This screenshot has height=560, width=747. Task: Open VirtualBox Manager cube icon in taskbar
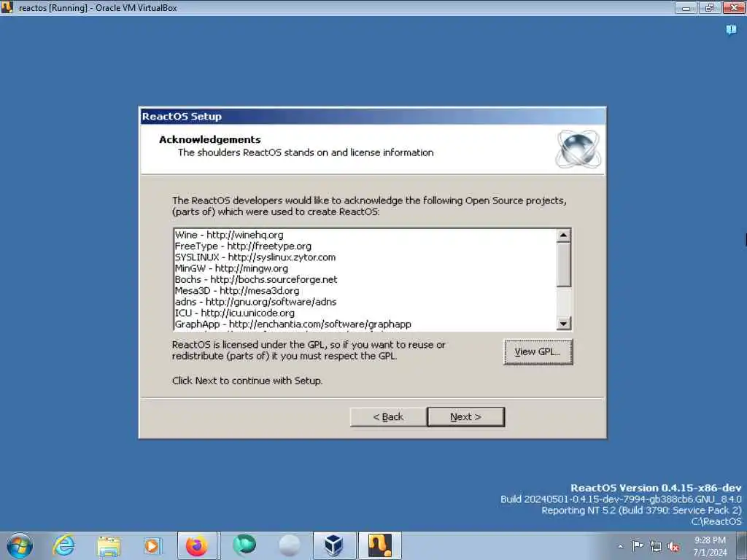pyautogui.click(x=334, y=545)
